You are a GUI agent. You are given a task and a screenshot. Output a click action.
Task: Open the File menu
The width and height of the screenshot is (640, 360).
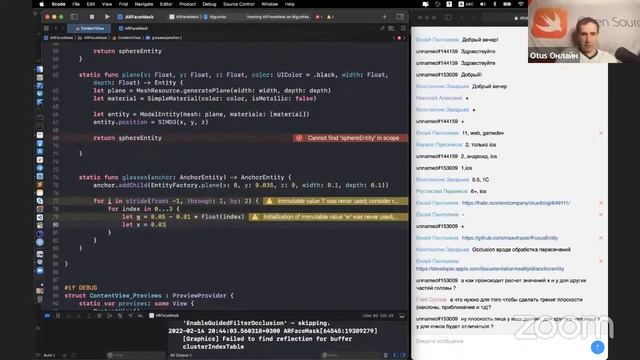pos(76,4)
